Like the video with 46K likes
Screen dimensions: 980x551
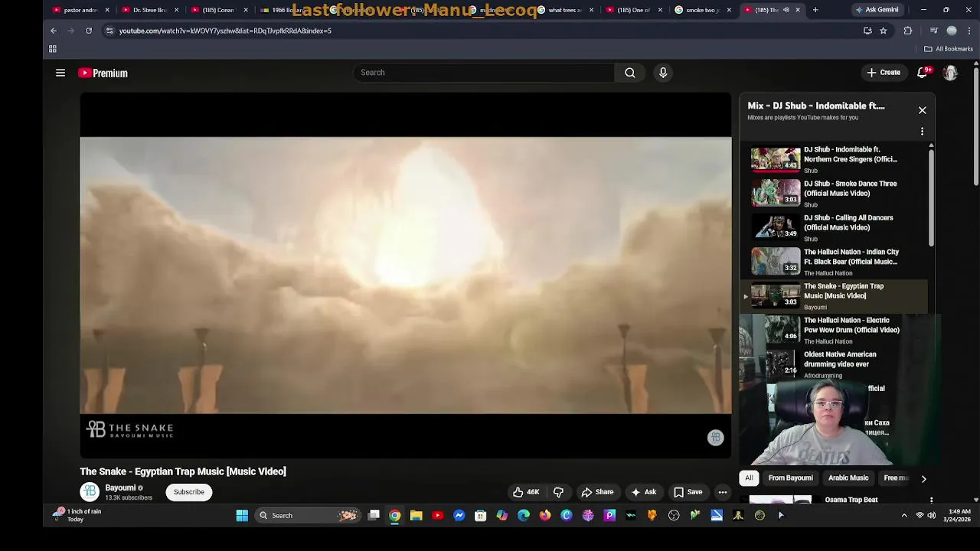(x=526, y=492)
